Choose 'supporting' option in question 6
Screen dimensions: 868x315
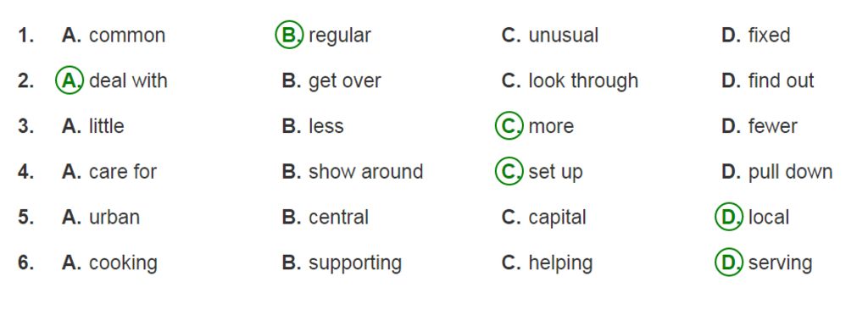(x=342, y=263)
